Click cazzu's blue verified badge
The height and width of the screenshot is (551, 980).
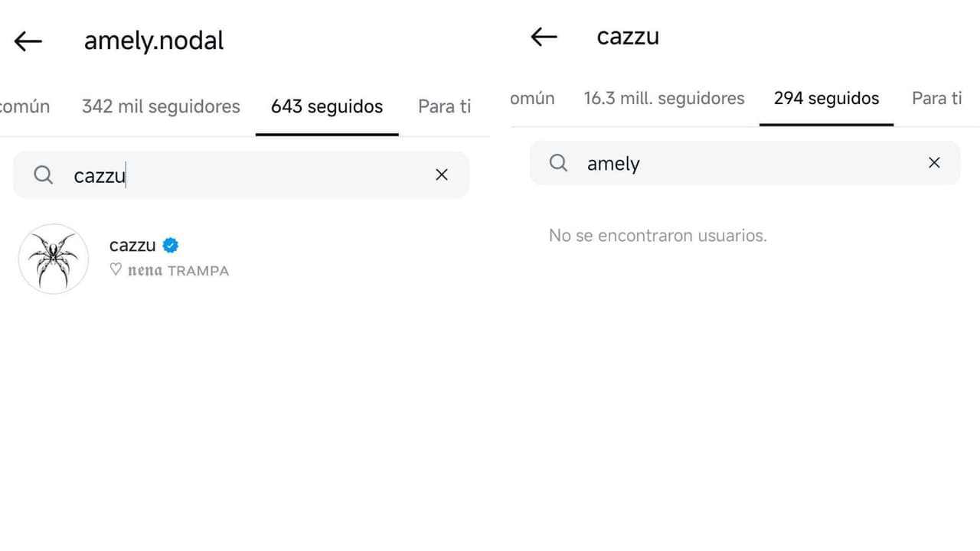click(x=170, y=244)
